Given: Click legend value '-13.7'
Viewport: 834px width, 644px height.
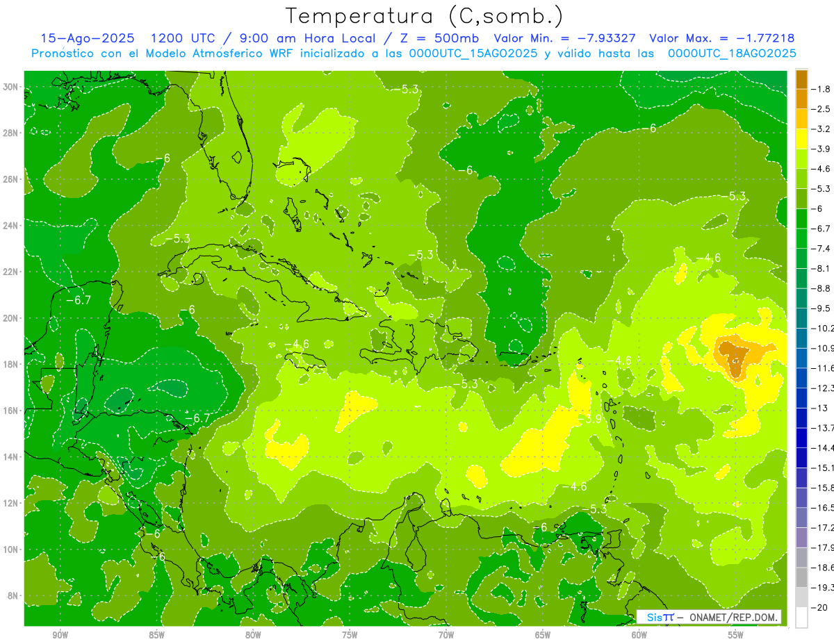Looking at the screenshot, I should click(x=823, y=428).
